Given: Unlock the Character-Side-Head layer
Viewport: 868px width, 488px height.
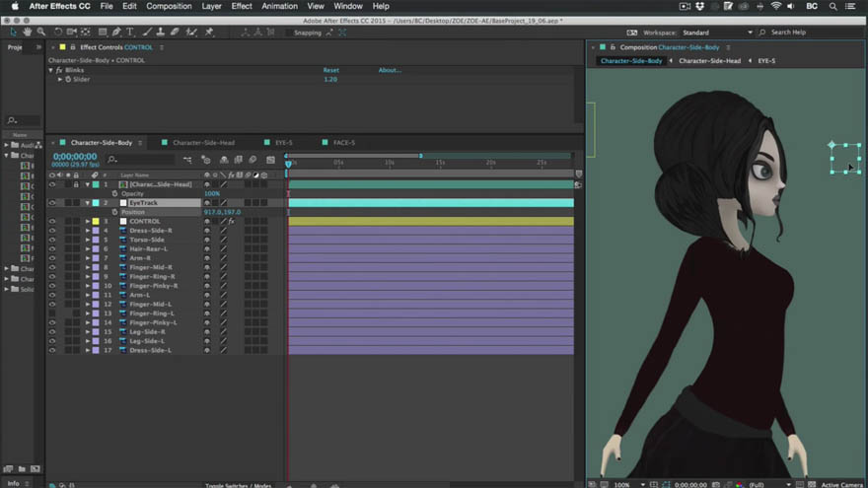Looking at the screenshot, I should pos(76,184).
